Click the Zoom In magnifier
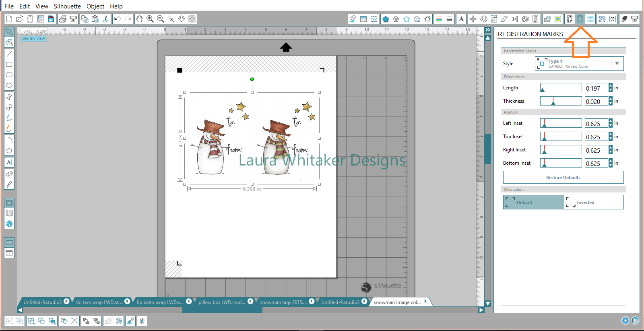This screenshot has width=644, height=331. point(150,19)
